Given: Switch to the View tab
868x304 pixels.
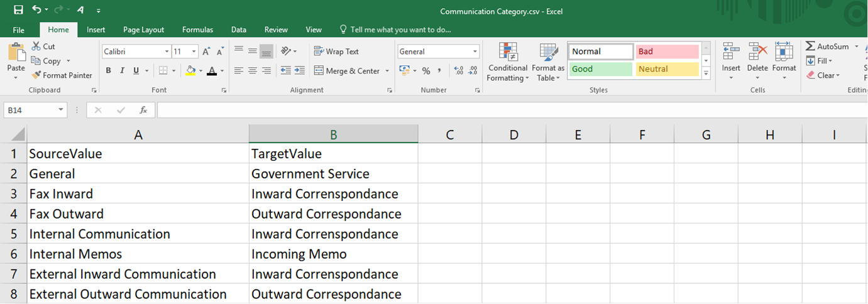Looking at the screenshot, I should click(x=314, y=30).
